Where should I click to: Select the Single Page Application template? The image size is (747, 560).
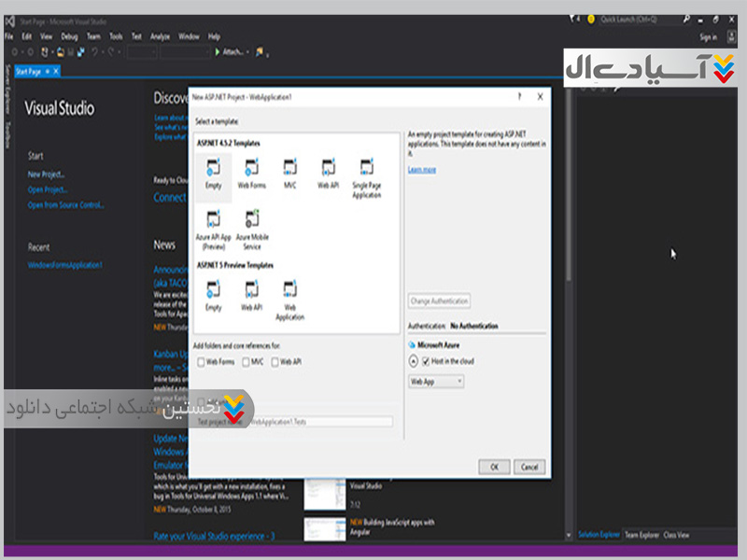[366, 169]
